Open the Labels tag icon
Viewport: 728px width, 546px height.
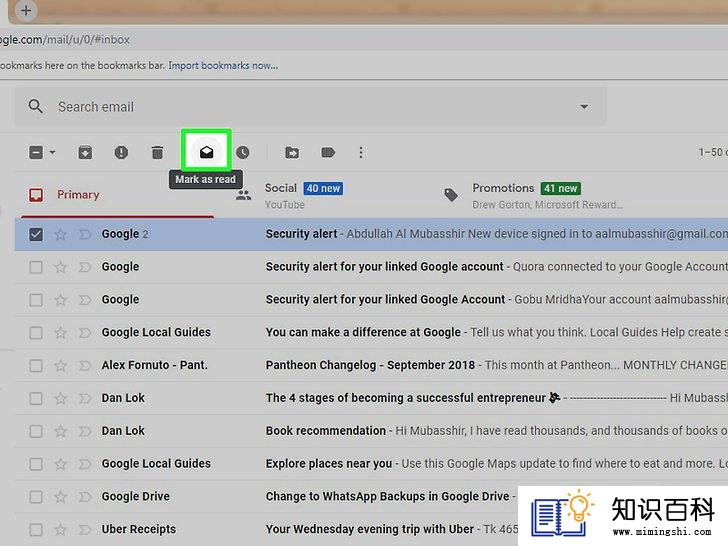click(x=328, y=152)
